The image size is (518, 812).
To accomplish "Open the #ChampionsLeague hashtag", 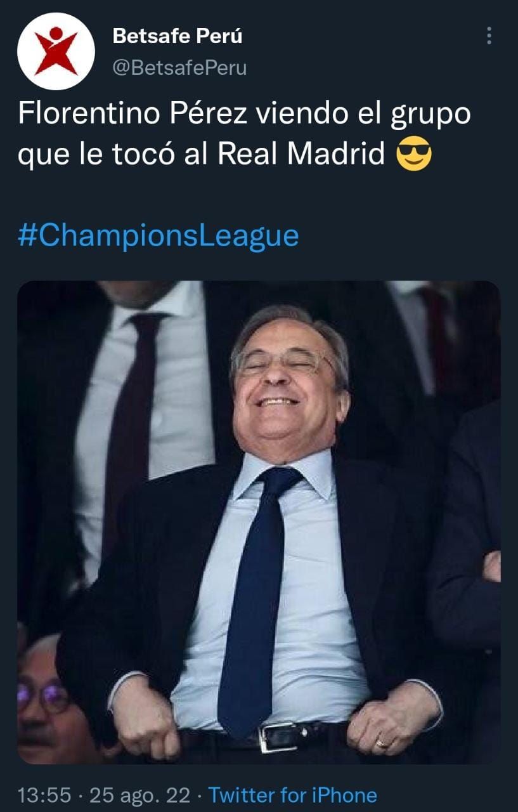I will [x=158, y=236].
